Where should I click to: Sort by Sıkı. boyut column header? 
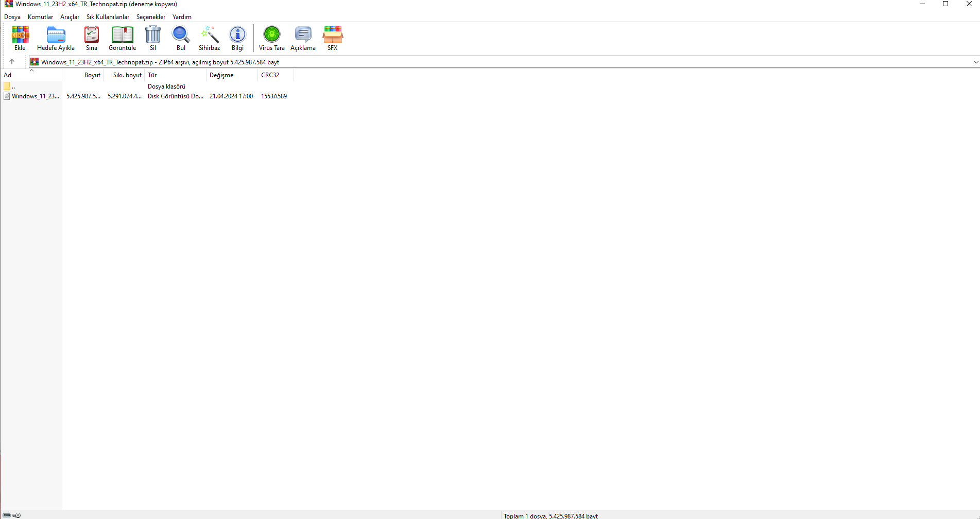pyautogui.click(x=124, y=75)
